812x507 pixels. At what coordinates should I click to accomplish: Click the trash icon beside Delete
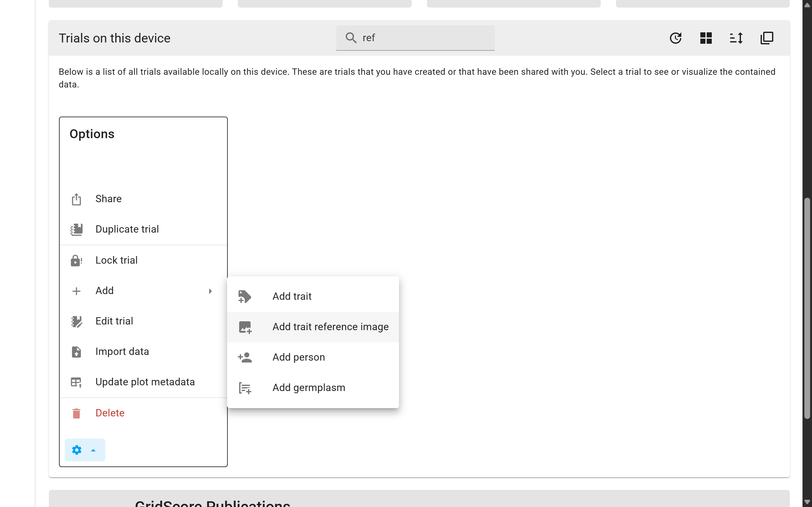click(x=76, y=413)
